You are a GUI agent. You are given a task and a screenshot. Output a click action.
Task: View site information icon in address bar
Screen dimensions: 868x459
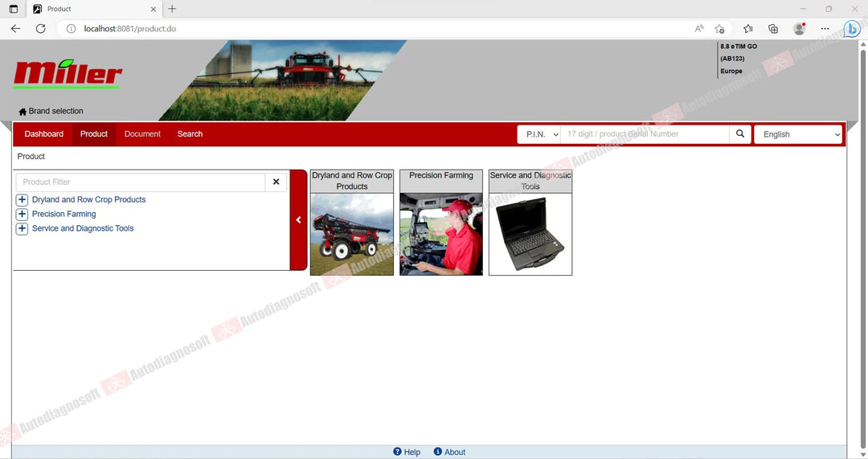pyautogui.click(x=71, y=29)
